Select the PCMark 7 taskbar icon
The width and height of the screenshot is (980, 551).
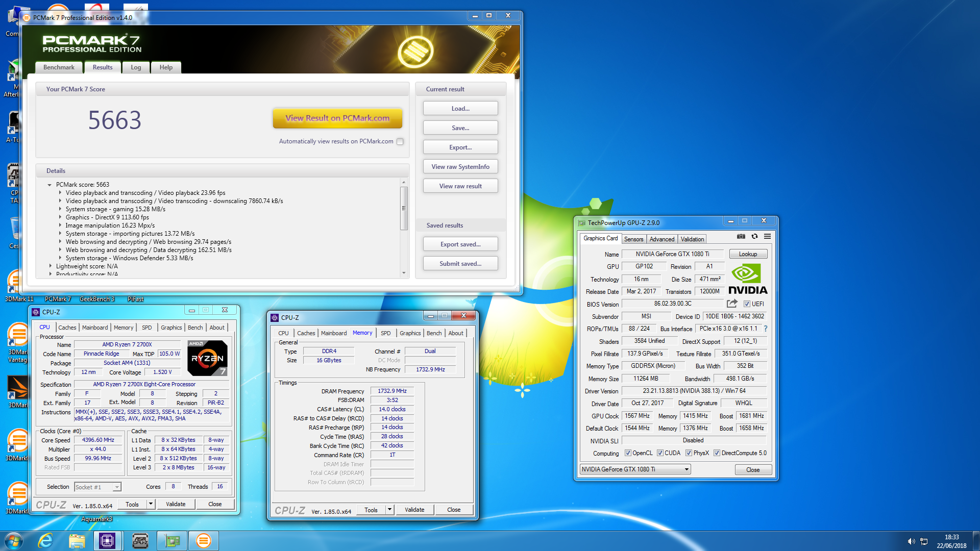pos(203,541)
